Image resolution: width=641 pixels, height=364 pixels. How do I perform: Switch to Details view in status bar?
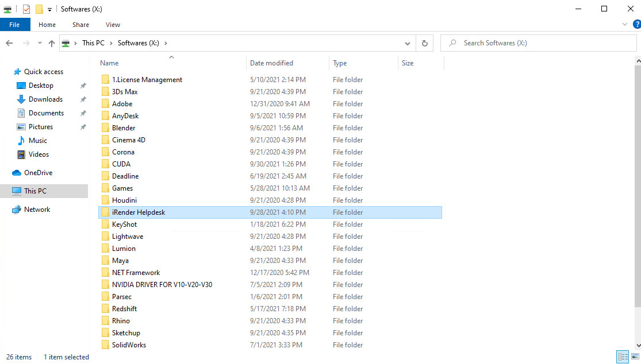623,357
